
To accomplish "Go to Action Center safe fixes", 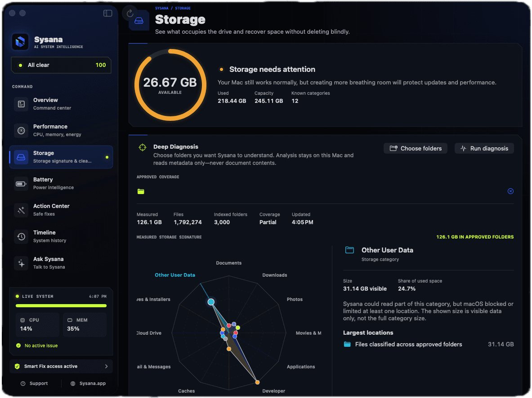I will point(61,210).
